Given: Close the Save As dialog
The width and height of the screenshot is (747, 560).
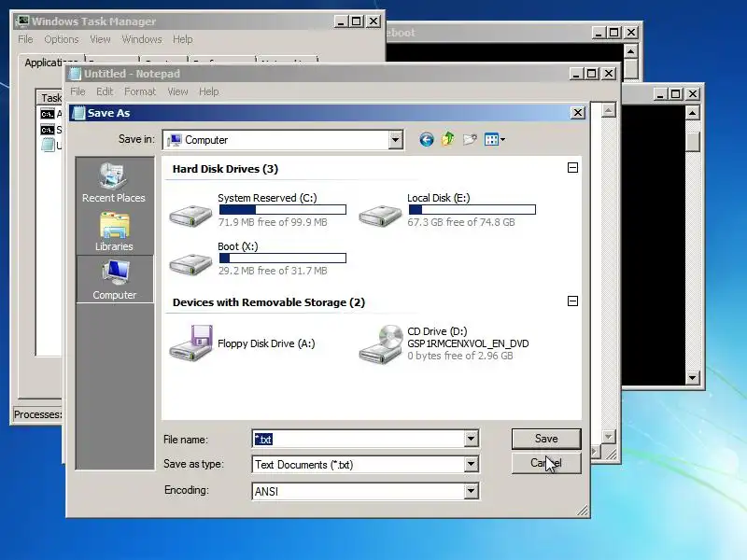Looking at the screenshot, I should (577, 113).
